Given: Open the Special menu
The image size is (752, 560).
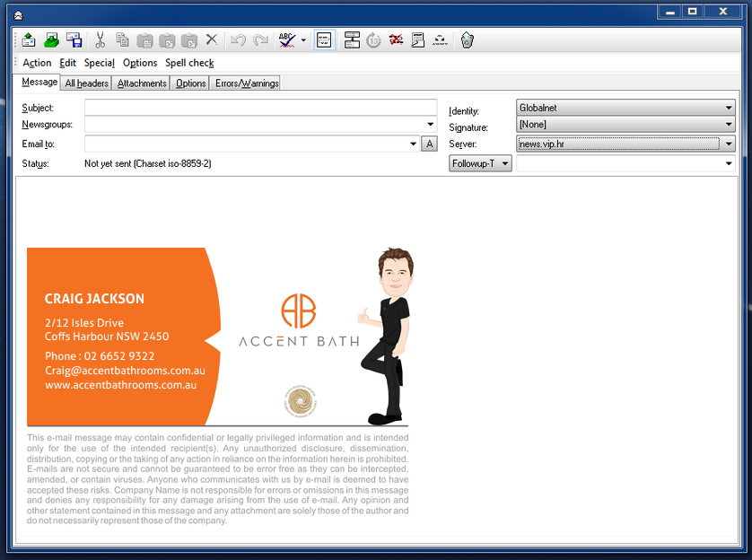Looking at the screenshot, I should click(x=100, y=63).
